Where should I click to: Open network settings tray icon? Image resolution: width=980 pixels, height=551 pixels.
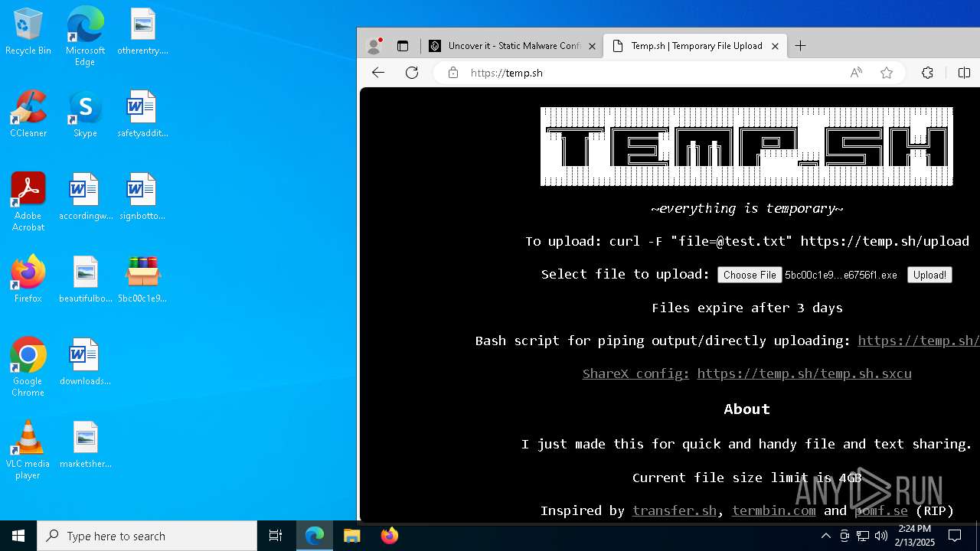863,536
